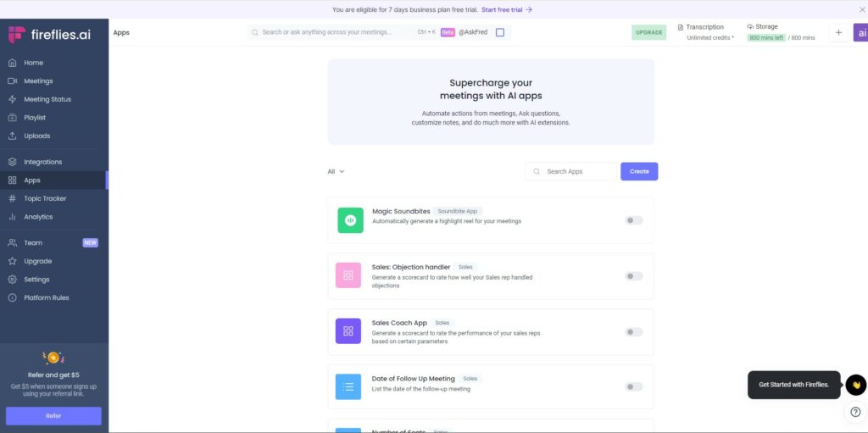Screen dimensions: 868x433
Task: Open the purple ai profile avatar
Action: click(861, 33)
